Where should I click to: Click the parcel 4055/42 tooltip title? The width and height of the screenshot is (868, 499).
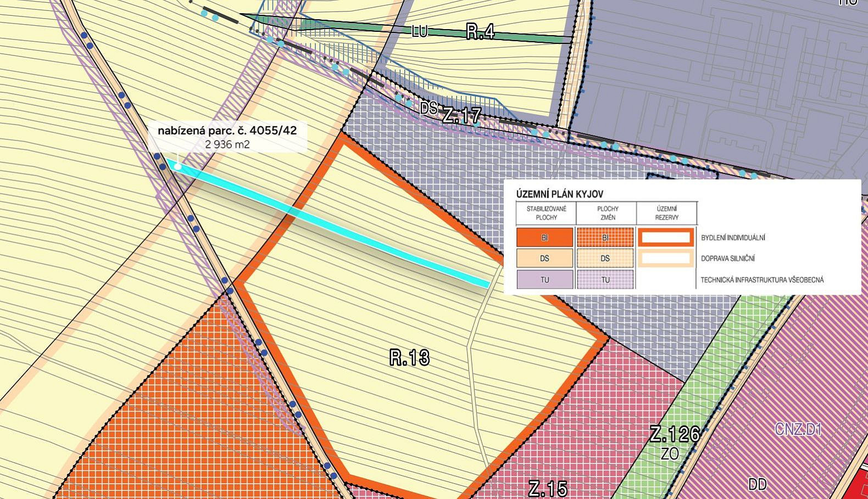tap(227, 131)
